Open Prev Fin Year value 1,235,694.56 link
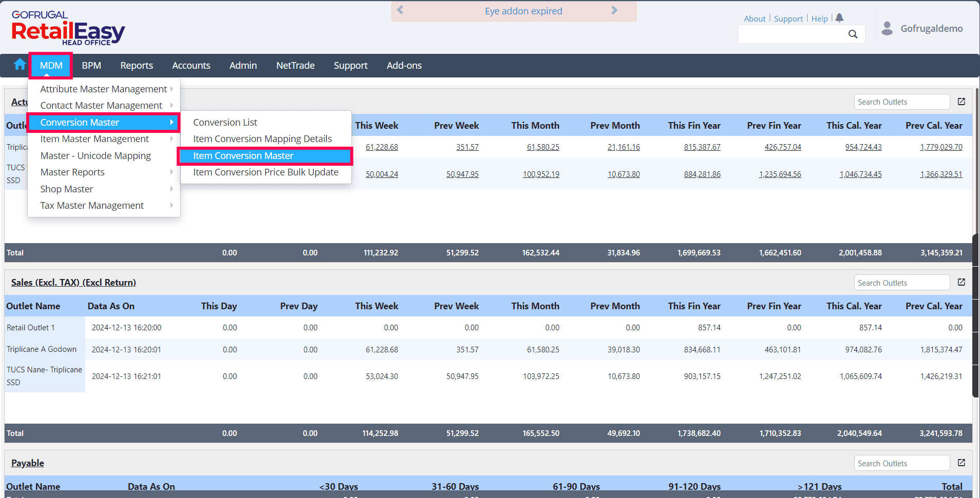 point(780,174)
